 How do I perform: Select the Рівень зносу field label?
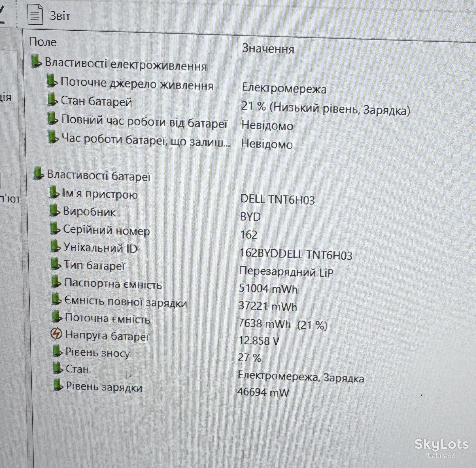coord(97,353)
